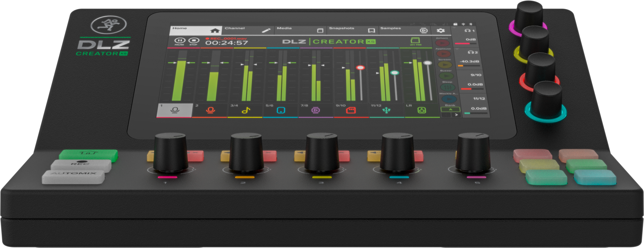
Task: Tap hardware gain knob 4
Action: pos(398,153)
